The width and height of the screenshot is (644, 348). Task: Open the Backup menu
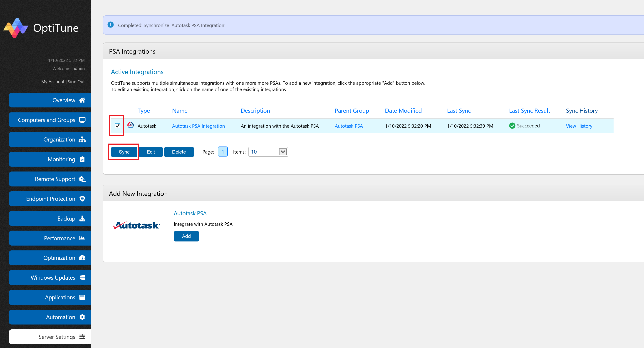[50, 219]
